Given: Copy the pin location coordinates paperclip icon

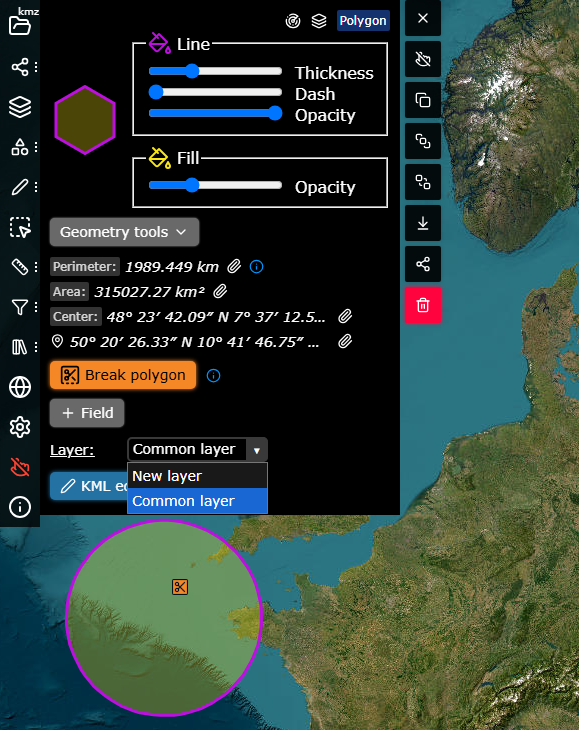Looking at the screenshot, I should coord(345,342).
